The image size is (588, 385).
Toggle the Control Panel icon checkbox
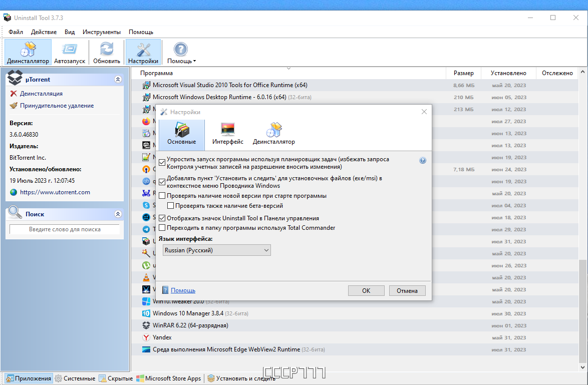click(162, 218)
